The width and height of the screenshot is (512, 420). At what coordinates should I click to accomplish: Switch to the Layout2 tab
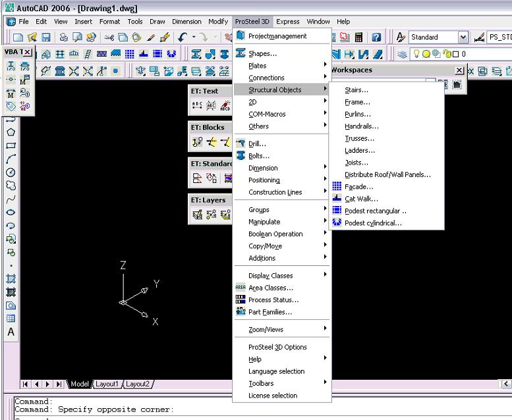138,384
